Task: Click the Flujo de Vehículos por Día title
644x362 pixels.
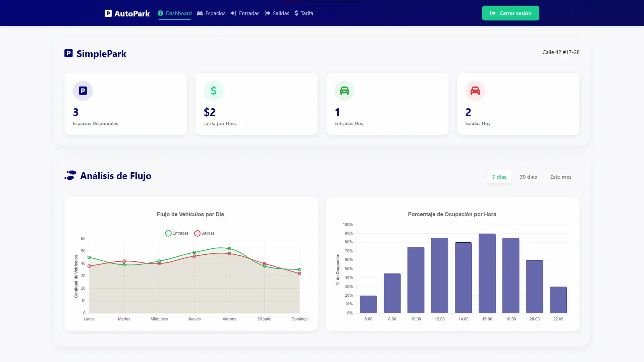Action: coord(190,214)
